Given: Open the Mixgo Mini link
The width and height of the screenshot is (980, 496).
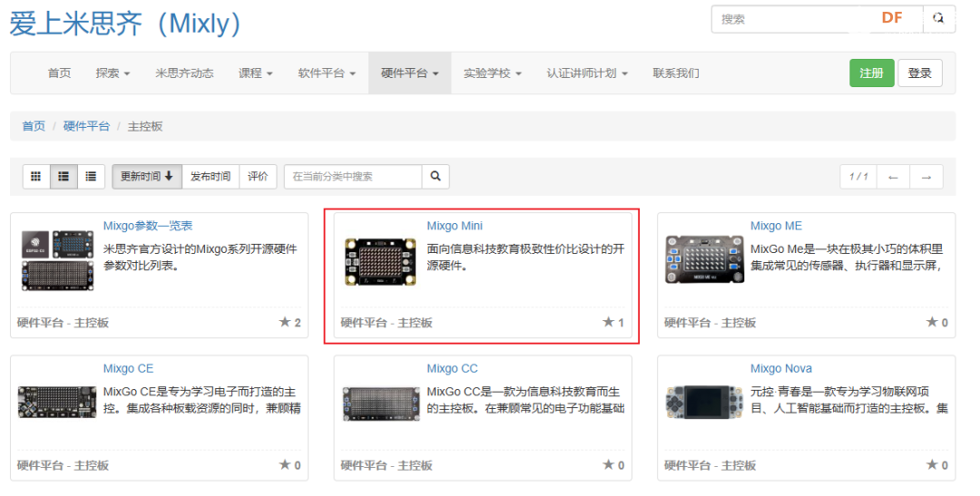Looking at the screenshot, I should 455,226.
